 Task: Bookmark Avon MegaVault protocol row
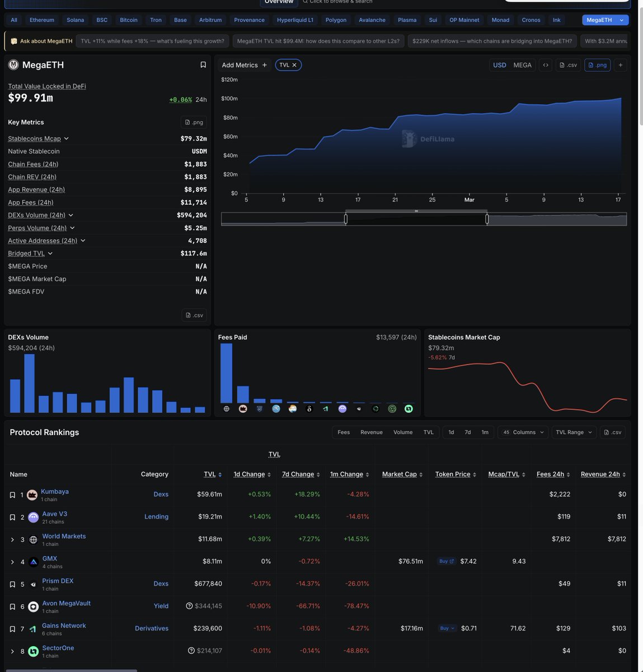tap(12, 607)
